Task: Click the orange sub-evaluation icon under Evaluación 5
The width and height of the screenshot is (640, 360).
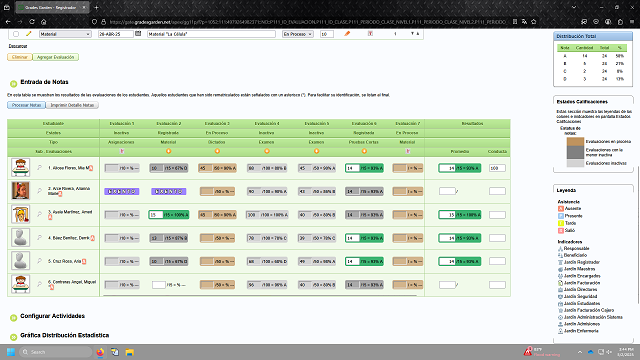Action: pyautogui.click(x=316, y=151)
